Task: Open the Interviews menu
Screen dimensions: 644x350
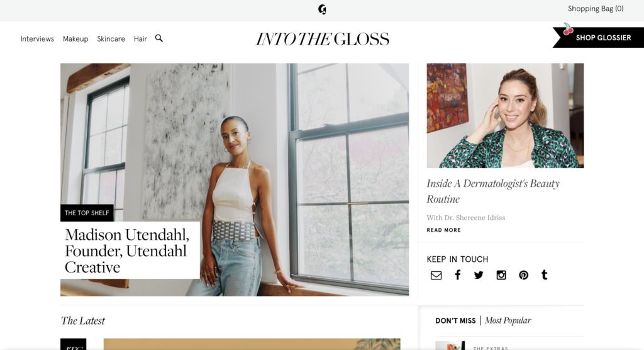Action: click(37, 38)
